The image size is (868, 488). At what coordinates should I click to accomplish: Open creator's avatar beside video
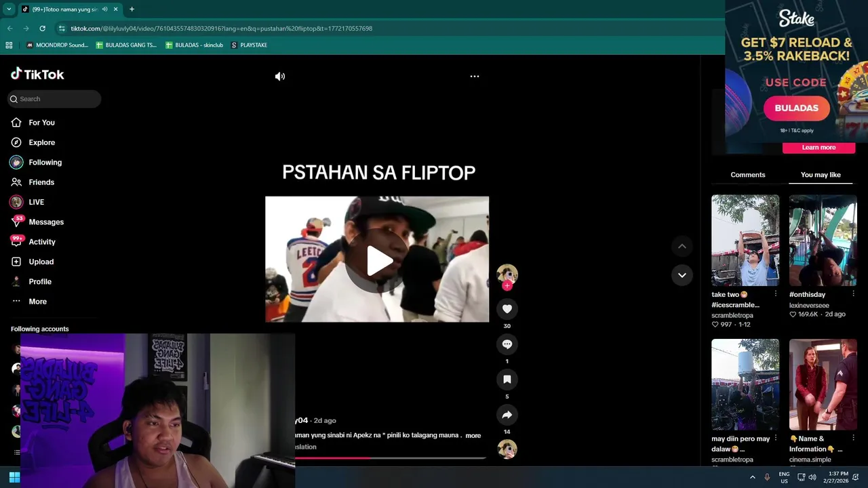(x=507, y=274)
